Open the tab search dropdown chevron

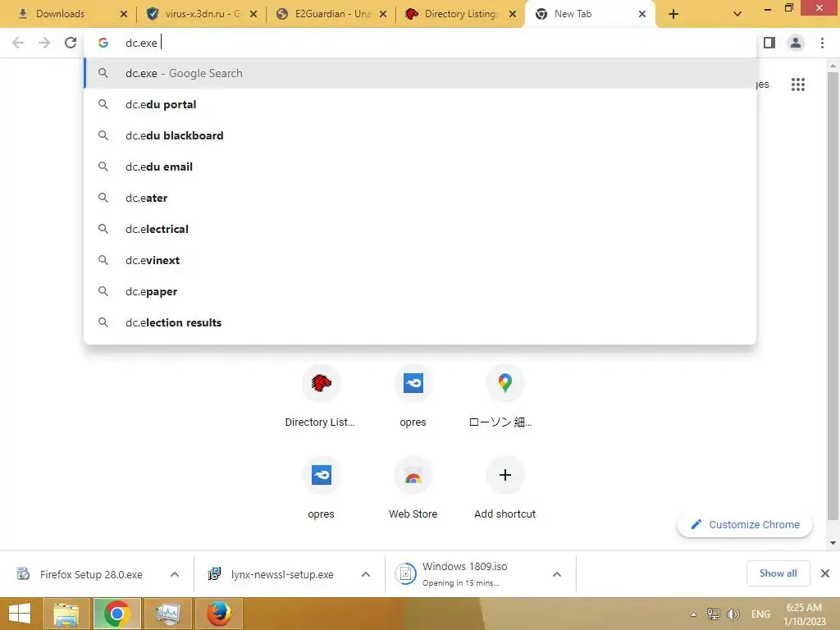click(x=737, y=14)
